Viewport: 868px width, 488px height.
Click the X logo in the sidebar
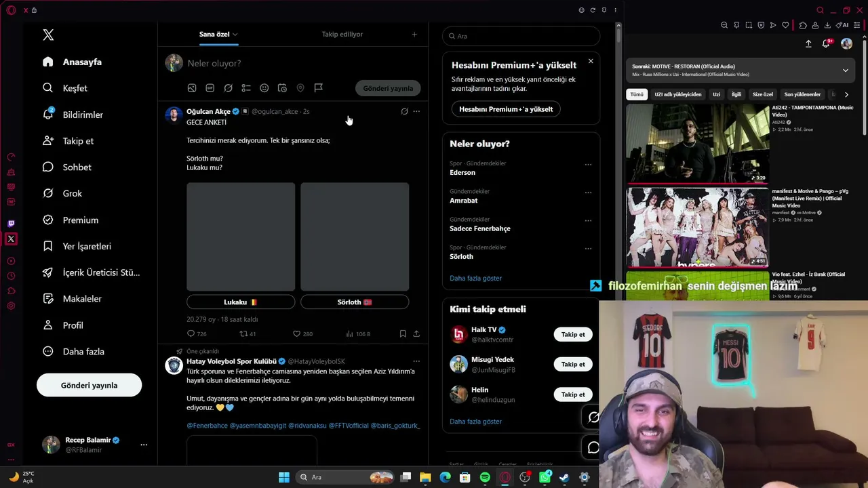coord(48,35)
